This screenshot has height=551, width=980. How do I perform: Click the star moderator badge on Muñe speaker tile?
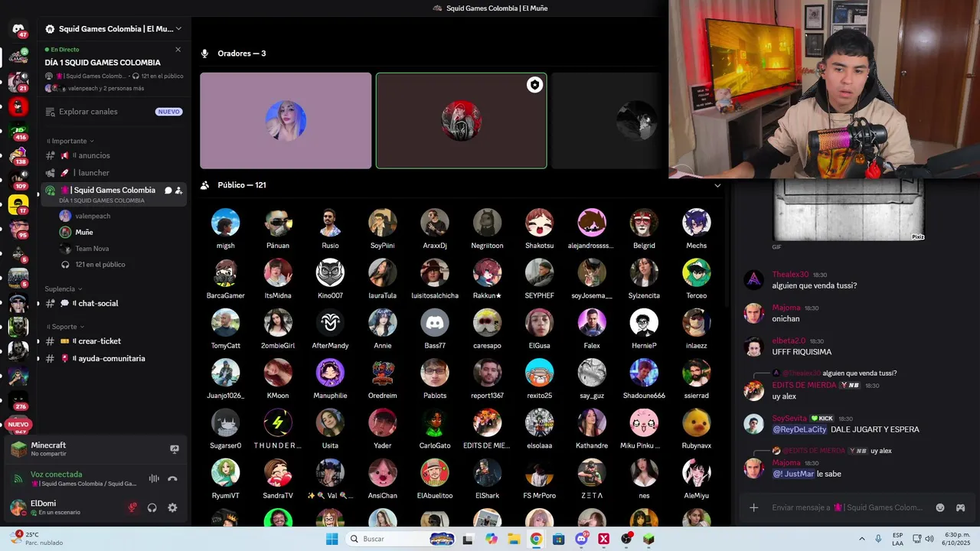point(534,85)
